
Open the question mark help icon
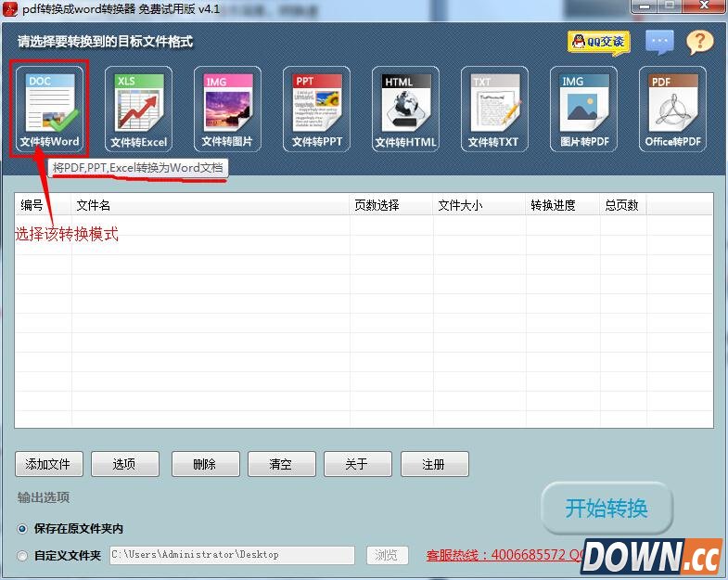699,43
